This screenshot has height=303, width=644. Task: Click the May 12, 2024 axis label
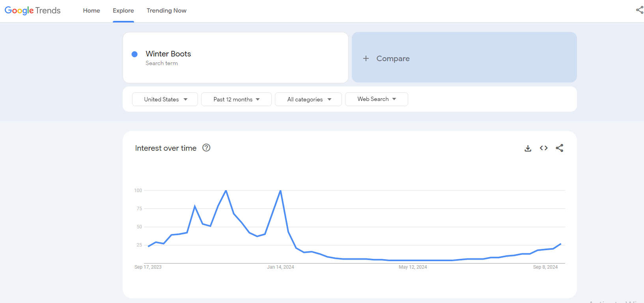[413, 267]
